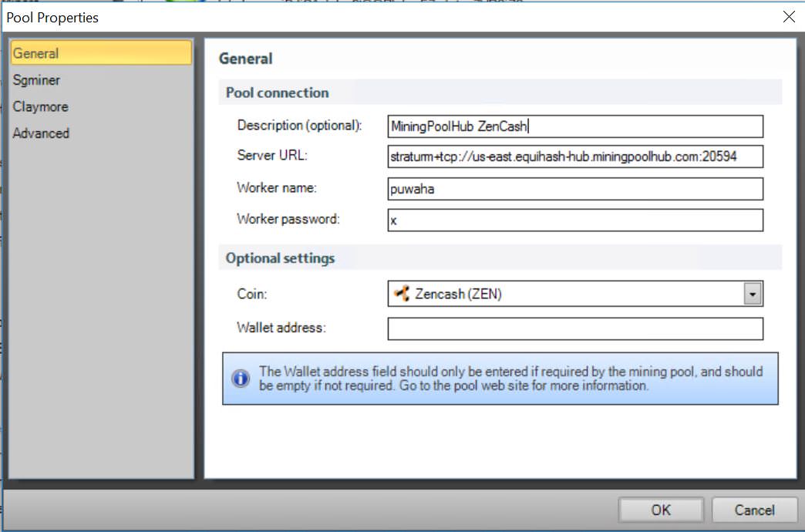Click the 'Server URL:' label
The height and width of the screenshot is (532, 805).
[x=272, y=156]
